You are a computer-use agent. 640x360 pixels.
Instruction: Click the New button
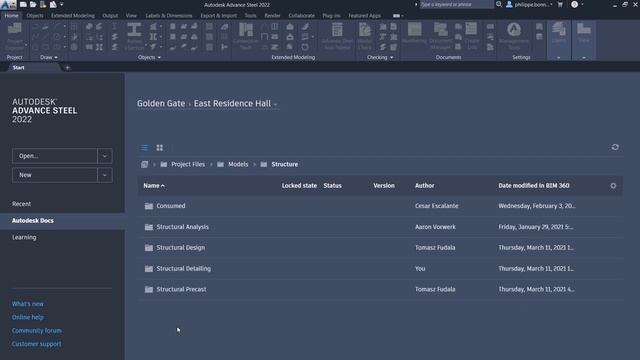pos(55,175)
